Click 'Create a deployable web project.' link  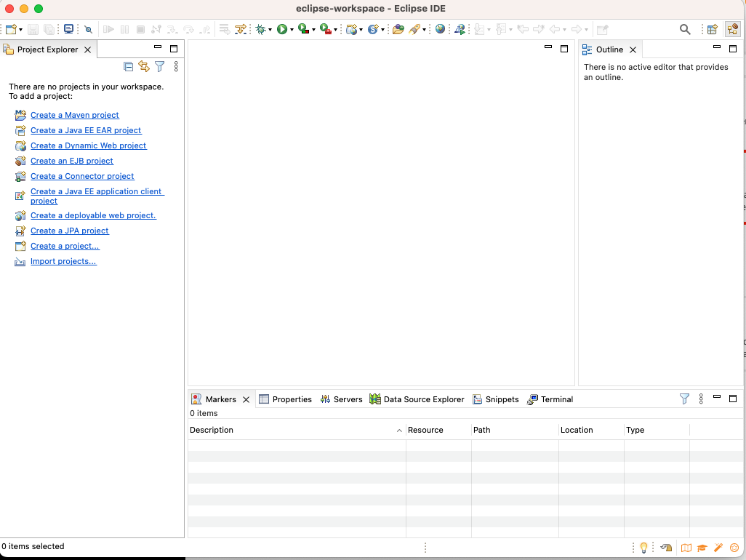(x=93, y=215)
